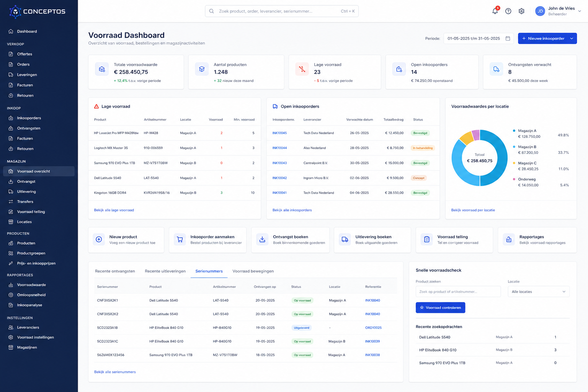
Task: Expand the Nieuwe inkooporder dropdown arrow
Action: click(572, 38)
